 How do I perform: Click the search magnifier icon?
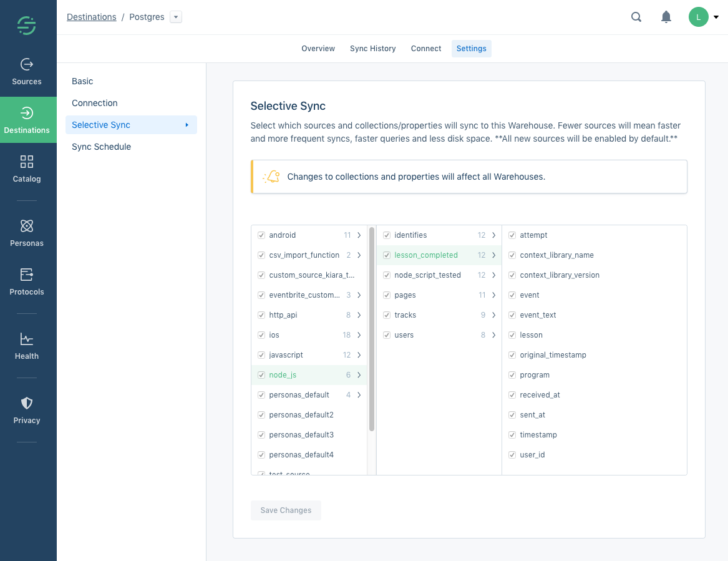click(x=636, y=17)
